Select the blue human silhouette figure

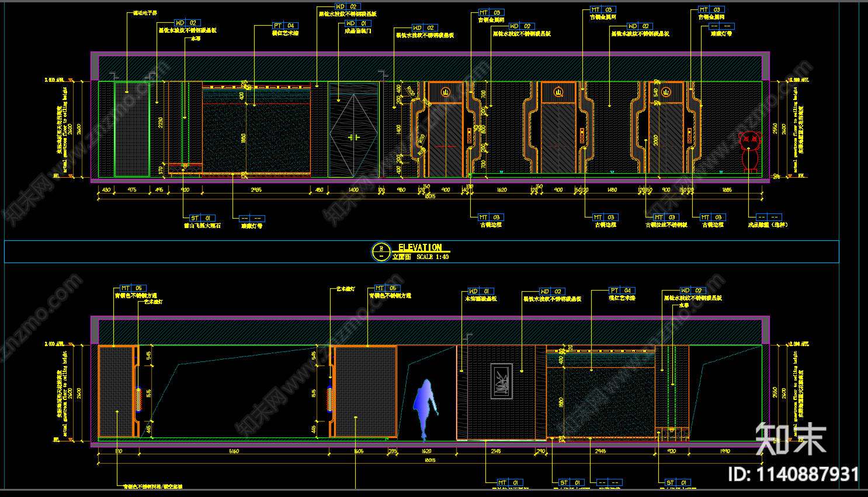click(425, 409)
